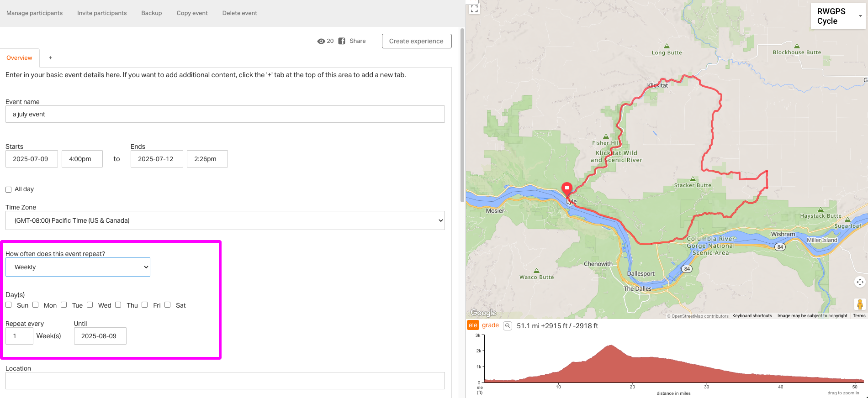
Task: Open the Weekly repeat frequency dropdown
Action: [78, 267]
